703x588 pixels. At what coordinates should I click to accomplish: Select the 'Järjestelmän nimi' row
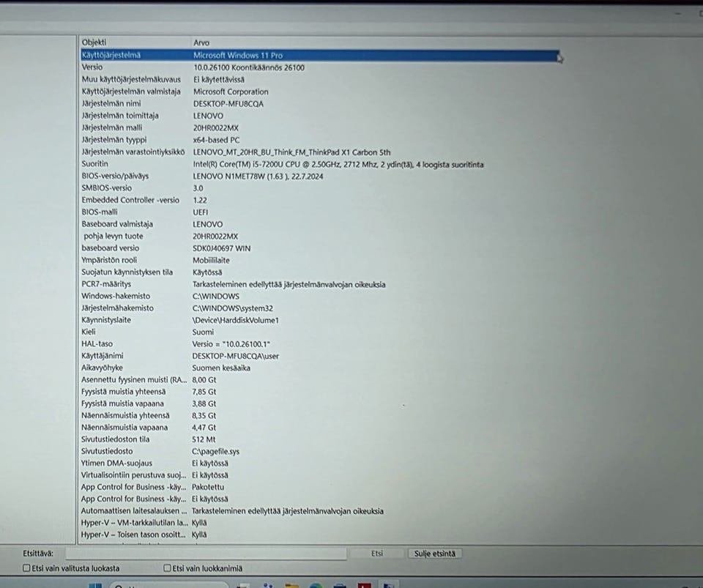pos(111,103)
